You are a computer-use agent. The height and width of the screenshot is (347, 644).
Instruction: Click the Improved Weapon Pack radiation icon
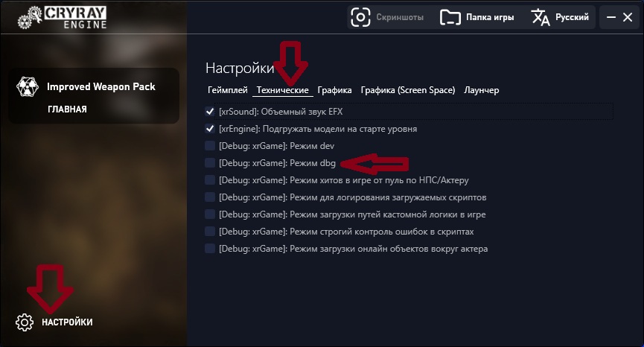pos(28,86)
